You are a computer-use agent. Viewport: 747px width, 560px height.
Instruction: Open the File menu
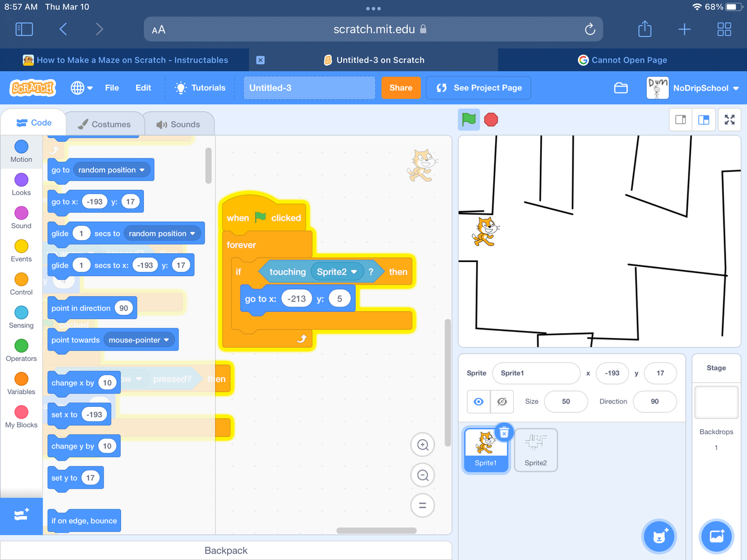(x=112, y=88)
